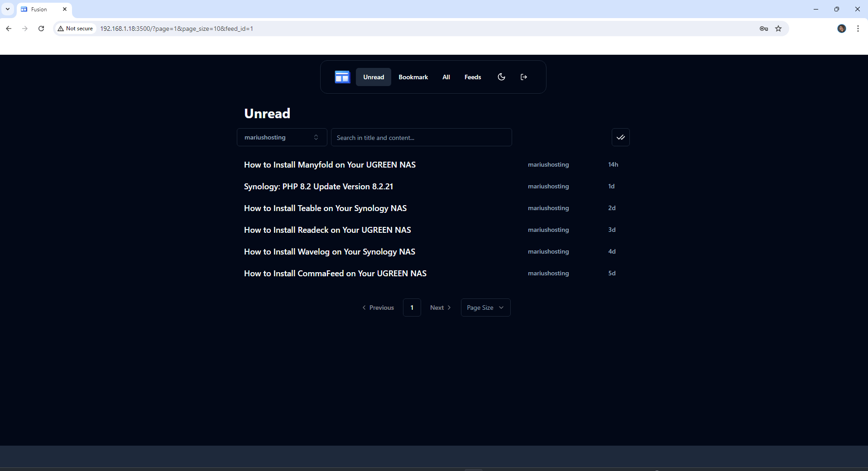
Task: Open How to Install Manyfold article
Action: [x=330, y=165]
